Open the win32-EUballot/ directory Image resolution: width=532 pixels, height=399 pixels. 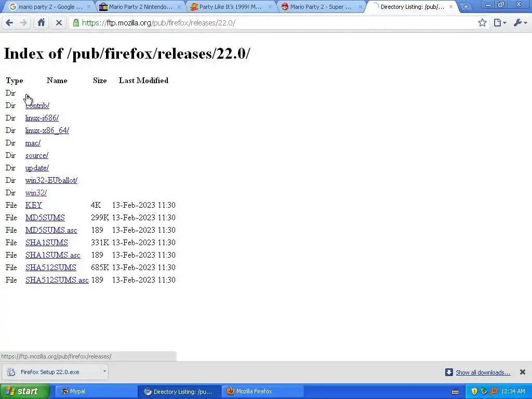click(x=51, y=180)
